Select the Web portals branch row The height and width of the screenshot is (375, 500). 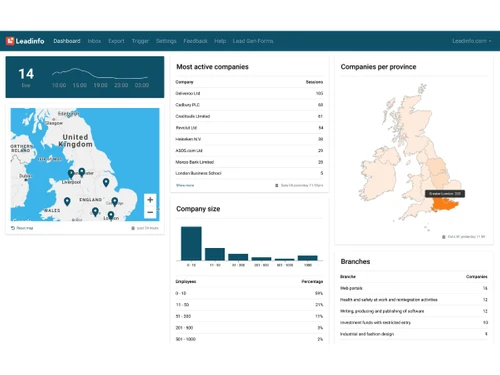414,288
